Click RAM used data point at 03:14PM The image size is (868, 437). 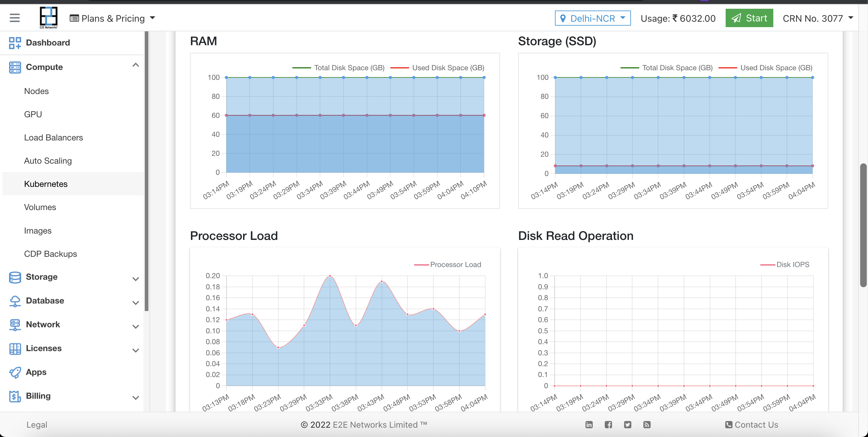(x=227, y=115)
